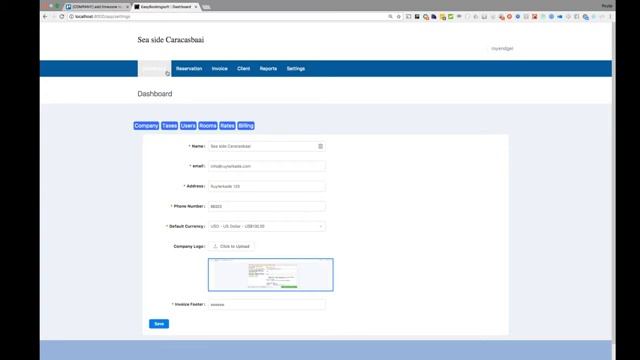Image resolution: width=640 pixels, height=360 pixels.
Task: Save the company settings
Action: point(159,324)
